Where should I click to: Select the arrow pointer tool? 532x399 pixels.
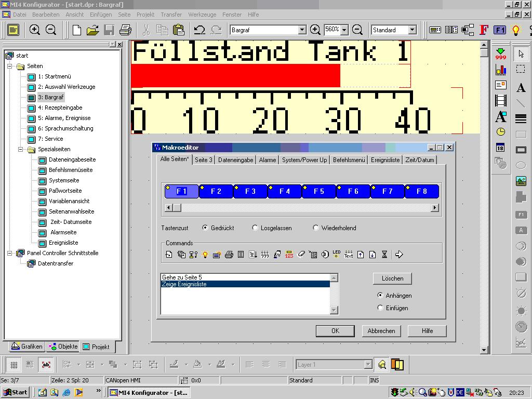tap(521, 54)
